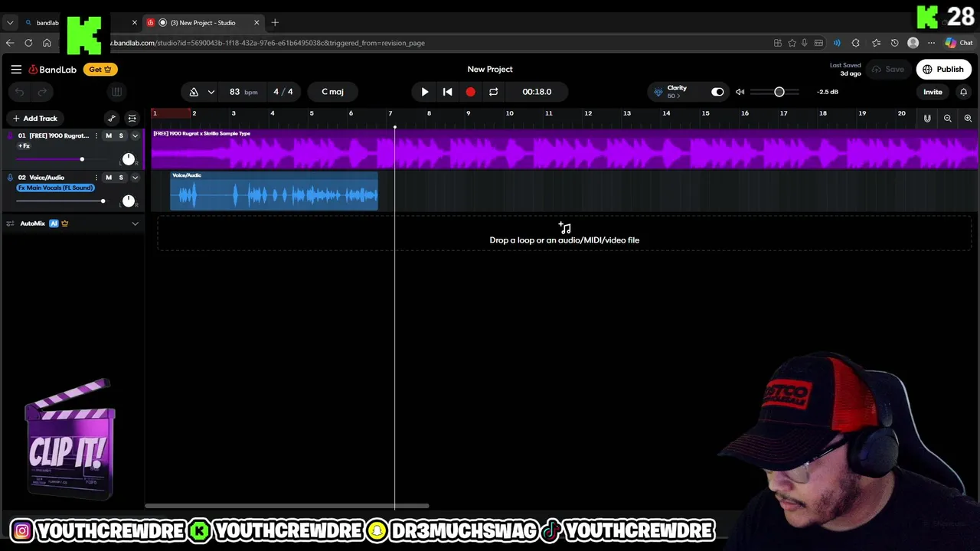Click the redo arrow icon
Image resolution: width=980 pixels, height=551 pixels.
click(x=43, y=92)
